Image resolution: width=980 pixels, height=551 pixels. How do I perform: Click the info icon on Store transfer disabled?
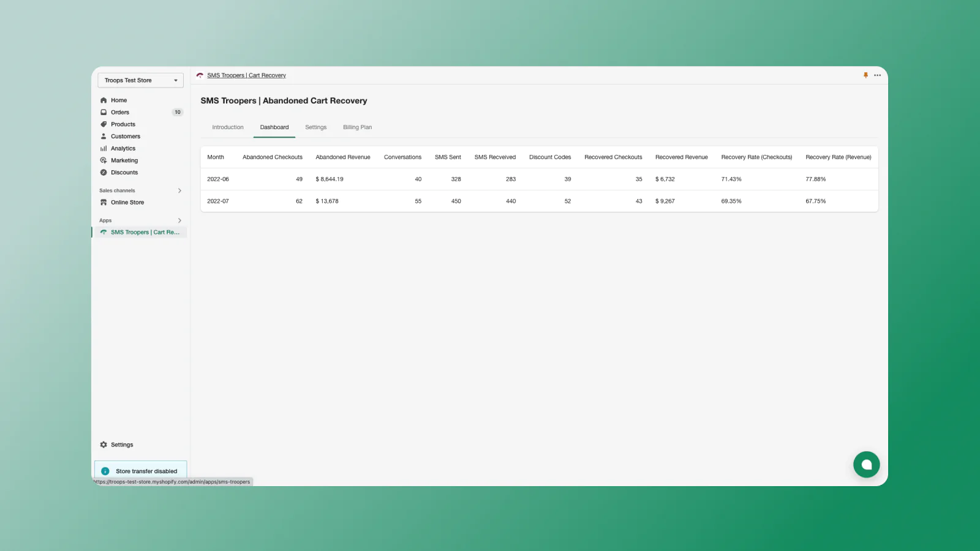(105, 471)
